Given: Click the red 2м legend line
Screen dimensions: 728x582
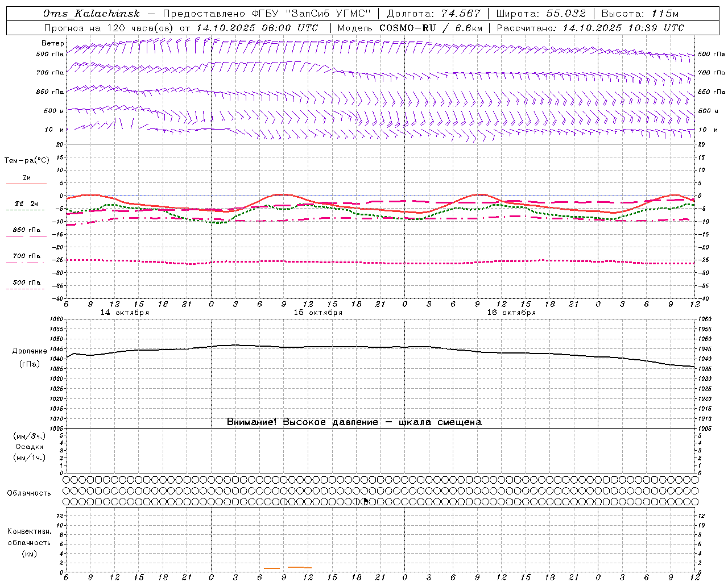Looking at the screenshot, I should point(26,184).
